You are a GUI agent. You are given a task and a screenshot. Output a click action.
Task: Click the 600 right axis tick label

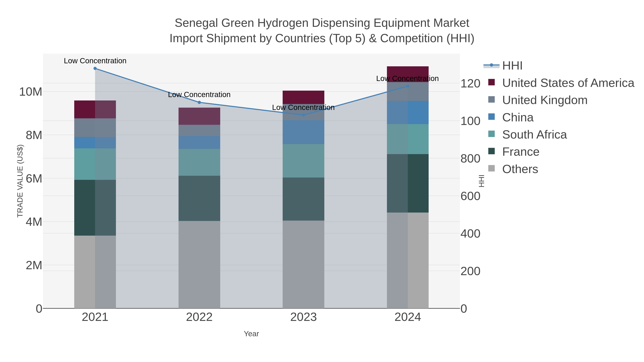click(470, 196)
